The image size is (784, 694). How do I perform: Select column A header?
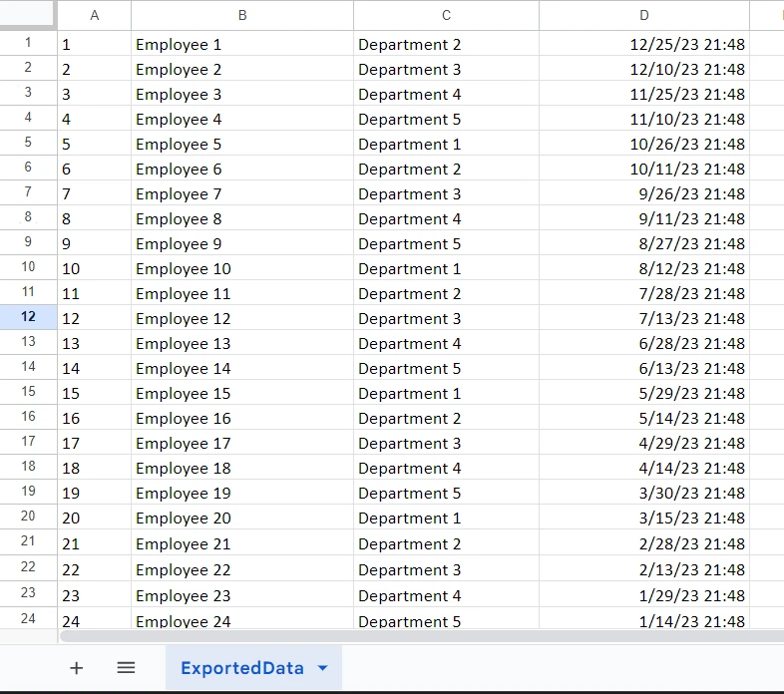pos(94,15)
